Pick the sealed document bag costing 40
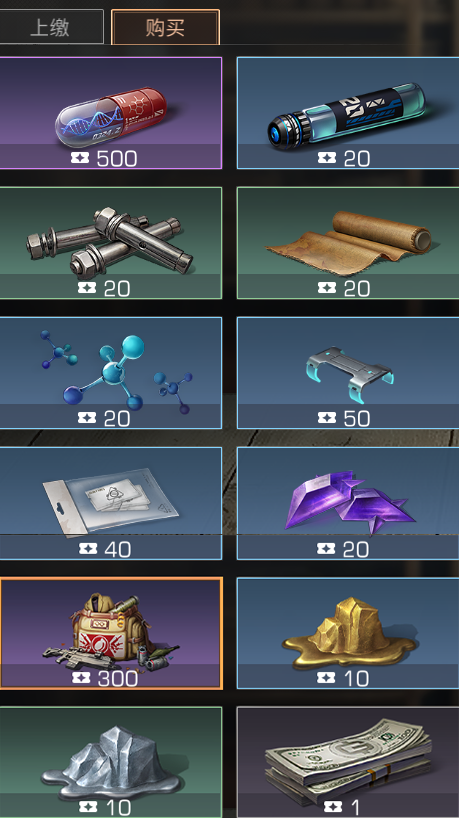 coord(111,503)
